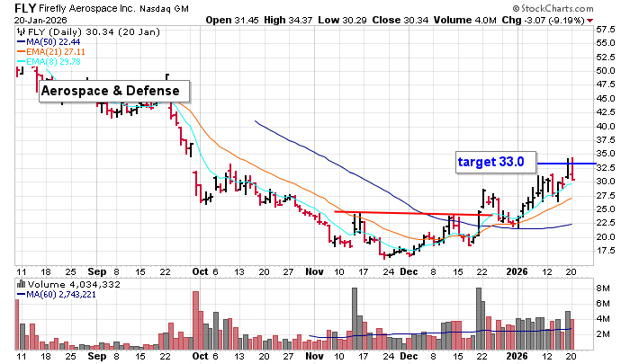Click the Dec label on date axis
This screenshot has height=364, width=630.
[409, 269]
